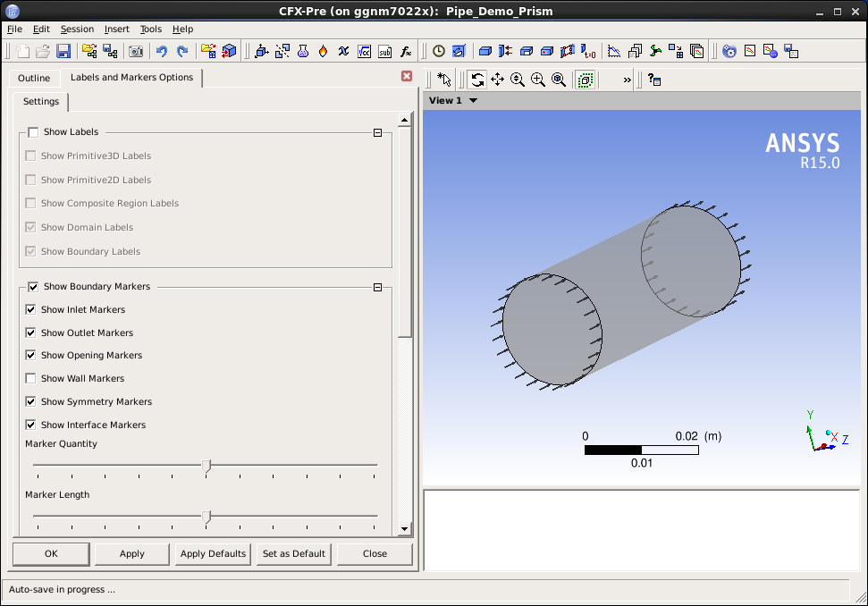Redo the last action
Viewport: 868px width, 606px height.
pos(182,52)
